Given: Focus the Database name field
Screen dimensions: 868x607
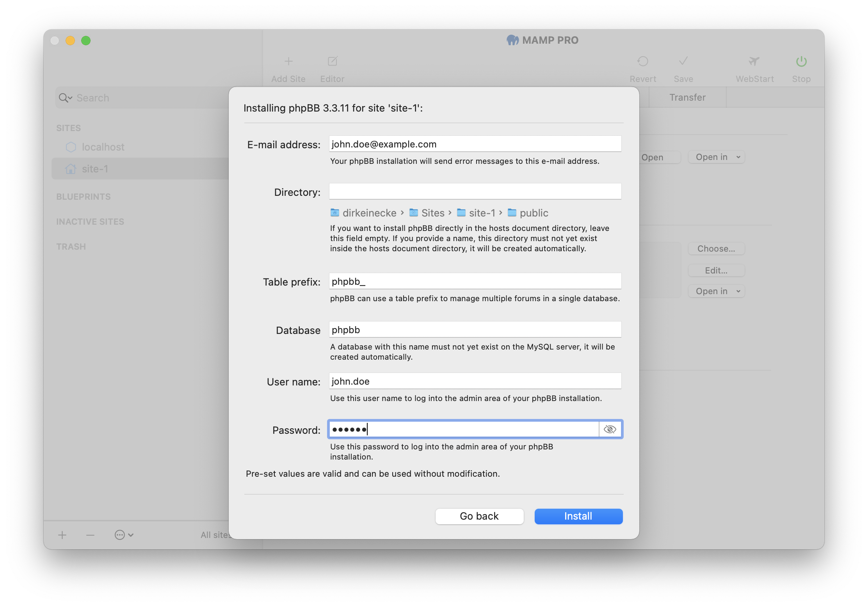Looking at the screenshot, I should 475,330.
